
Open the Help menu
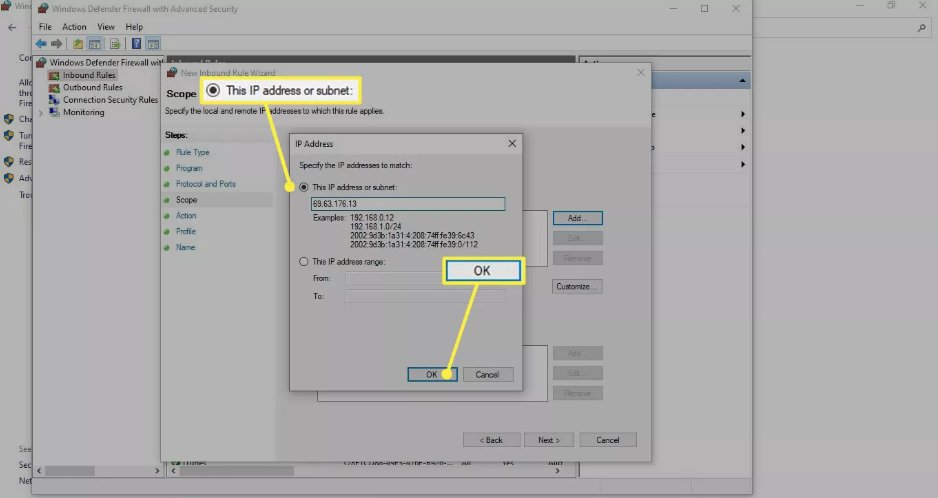[x=134, y=27]
